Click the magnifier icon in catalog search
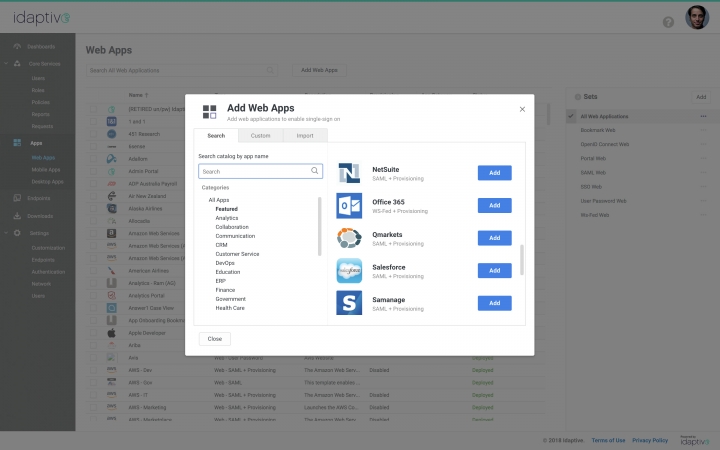The image size is (720, 450). pos(315,171)
